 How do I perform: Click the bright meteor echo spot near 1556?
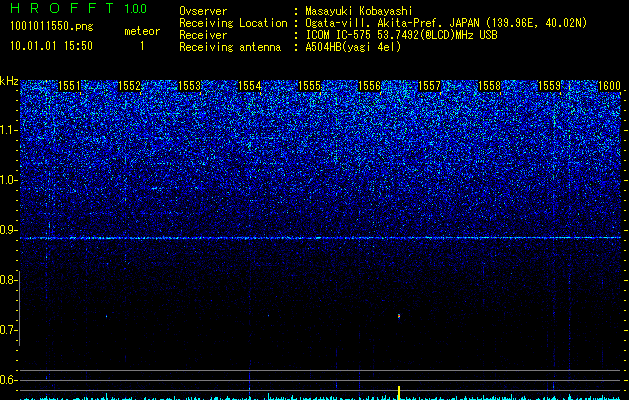(x=399, y=316)
